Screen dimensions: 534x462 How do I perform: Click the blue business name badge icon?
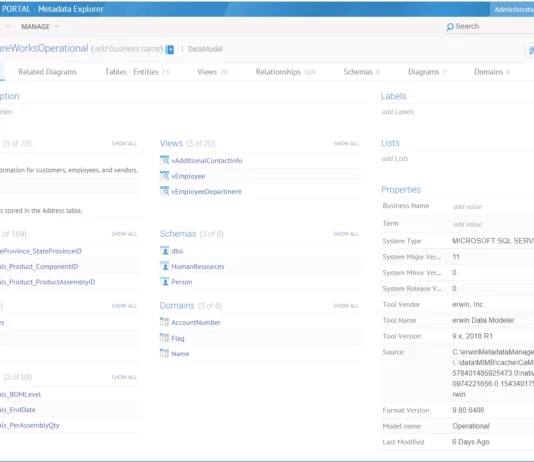[x=170, y=50]
